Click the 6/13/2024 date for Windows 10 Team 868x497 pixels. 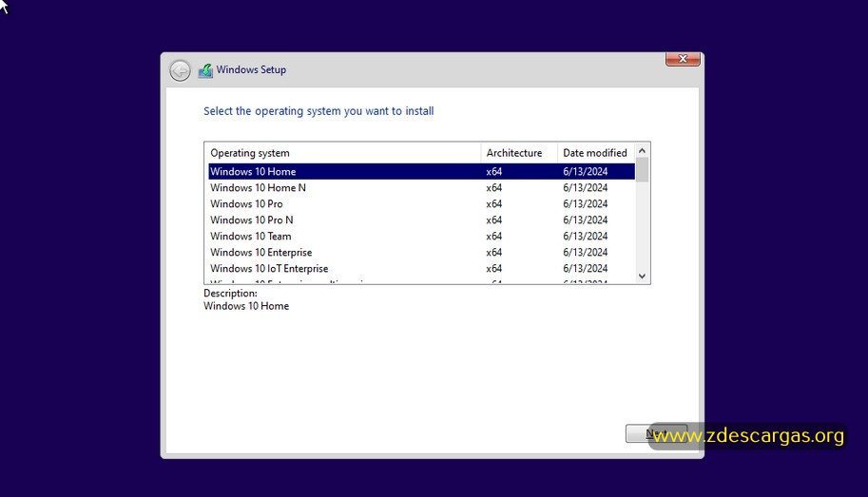pos(585,236)
